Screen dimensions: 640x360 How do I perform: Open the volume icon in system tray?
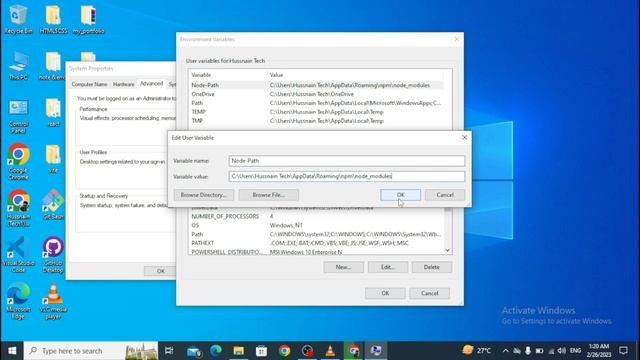tap(562, 351)
